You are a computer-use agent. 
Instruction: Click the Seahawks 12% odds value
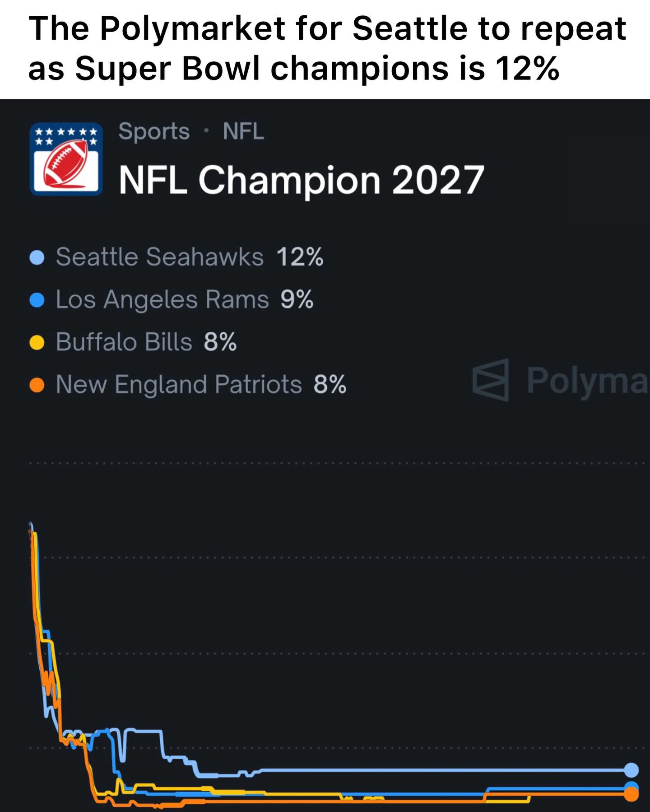coord(300,257)
